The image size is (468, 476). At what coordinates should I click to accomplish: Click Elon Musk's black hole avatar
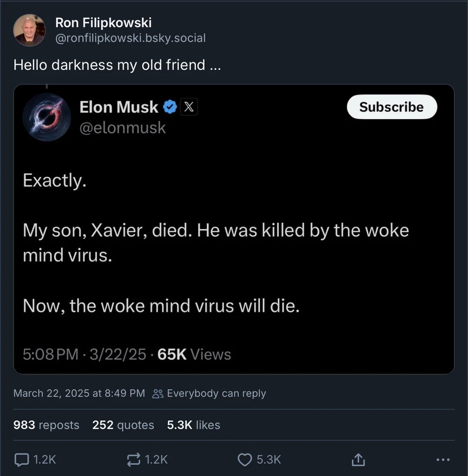47,117
